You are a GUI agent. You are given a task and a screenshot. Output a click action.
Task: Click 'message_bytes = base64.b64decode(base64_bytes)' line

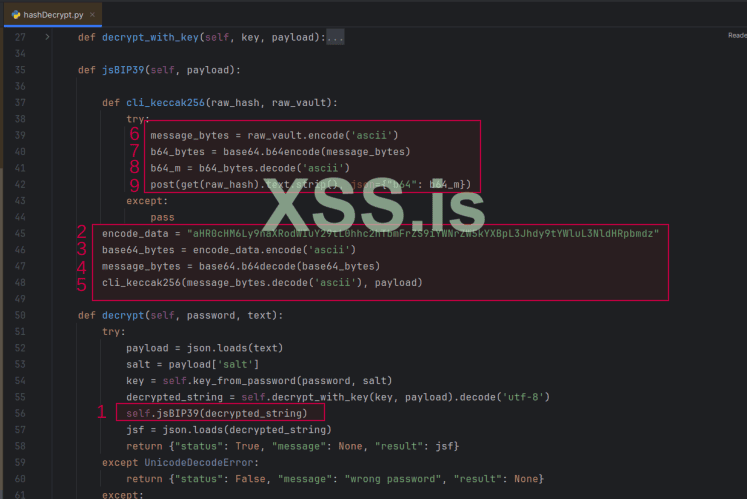pyautogui.click(x=241, y=266)
